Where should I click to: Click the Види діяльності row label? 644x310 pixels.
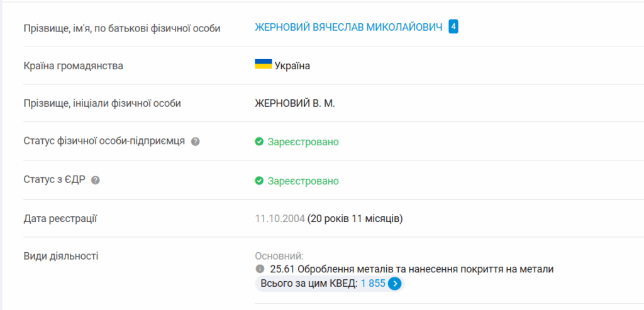coord(61,257)
